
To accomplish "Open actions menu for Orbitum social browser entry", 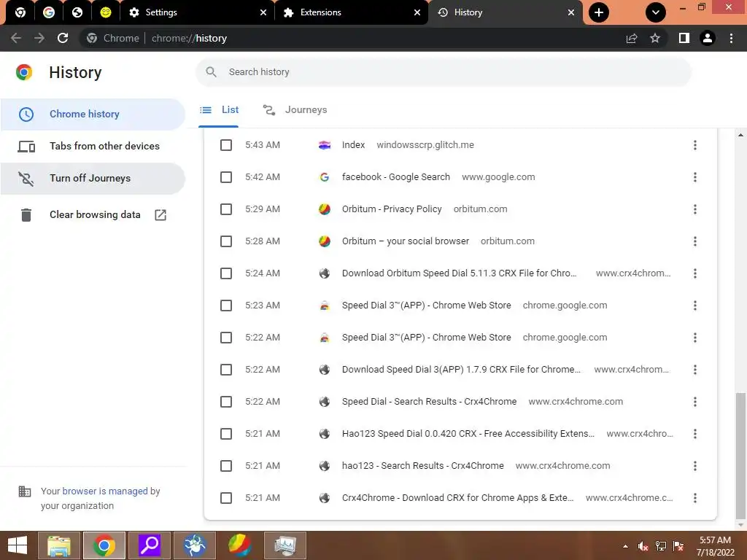I will [695, 241].
